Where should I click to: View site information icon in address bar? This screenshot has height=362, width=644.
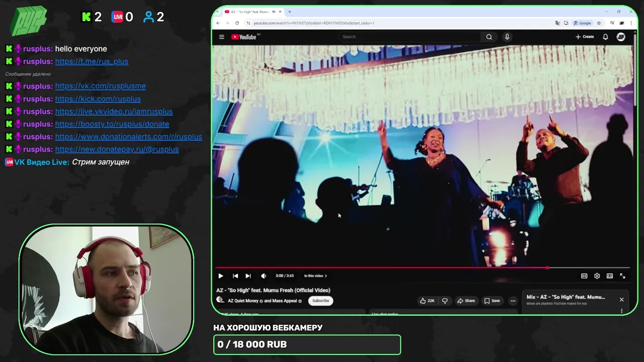249,23
